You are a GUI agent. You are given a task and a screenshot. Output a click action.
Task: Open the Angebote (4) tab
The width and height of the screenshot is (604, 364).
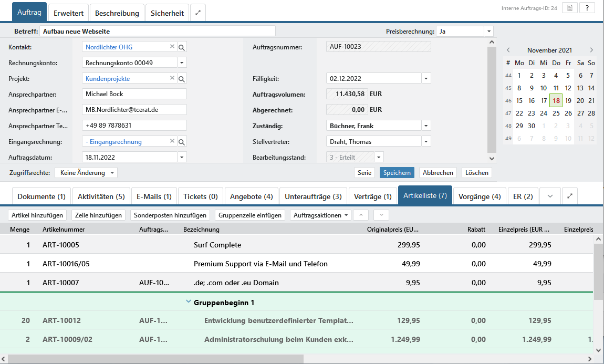[252, 196]
